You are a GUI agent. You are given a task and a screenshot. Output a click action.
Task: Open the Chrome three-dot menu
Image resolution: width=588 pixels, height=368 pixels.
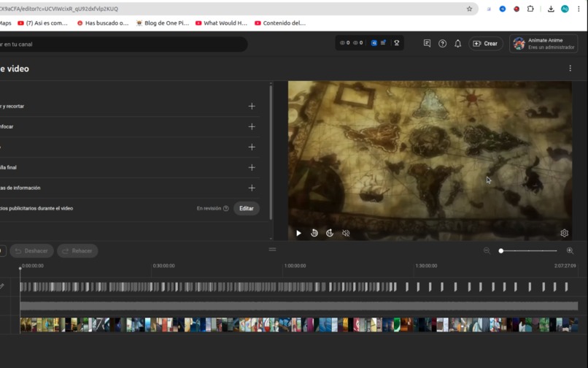pyautogui.click(x=579, y=9)
